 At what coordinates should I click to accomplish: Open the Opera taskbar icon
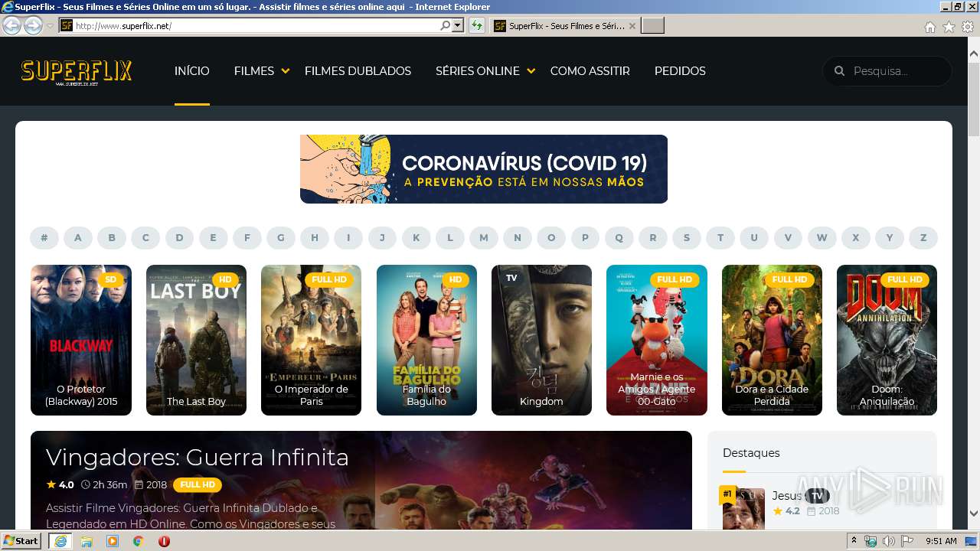164,541
